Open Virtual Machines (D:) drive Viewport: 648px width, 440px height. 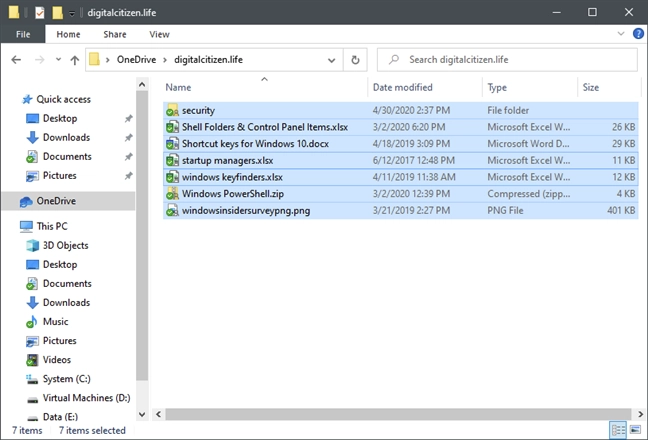86,398
